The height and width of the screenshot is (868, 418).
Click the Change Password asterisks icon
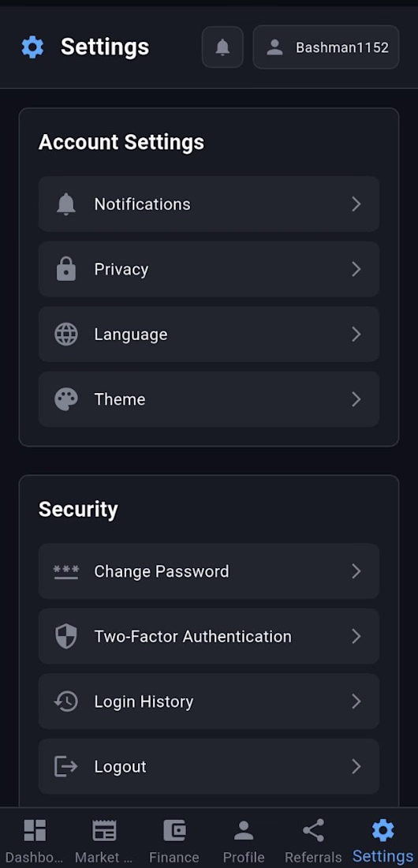pyautogui.click(x=66, y=571)
